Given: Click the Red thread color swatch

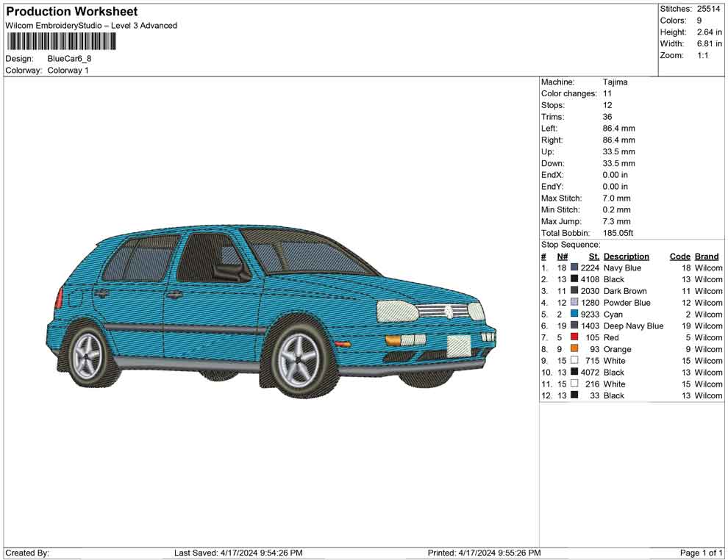Looking at the screenshot, I should point(574,337).
